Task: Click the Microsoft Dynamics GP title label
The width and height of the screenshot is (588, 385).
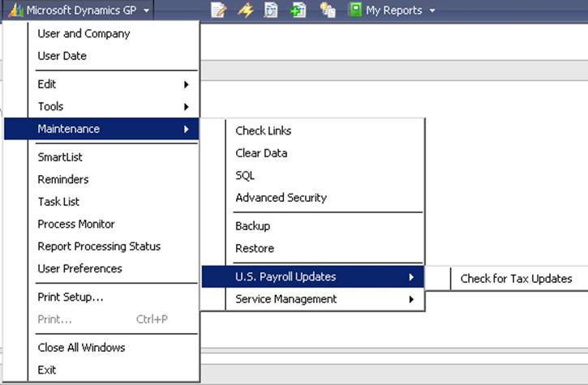Action: coord(81,10)
